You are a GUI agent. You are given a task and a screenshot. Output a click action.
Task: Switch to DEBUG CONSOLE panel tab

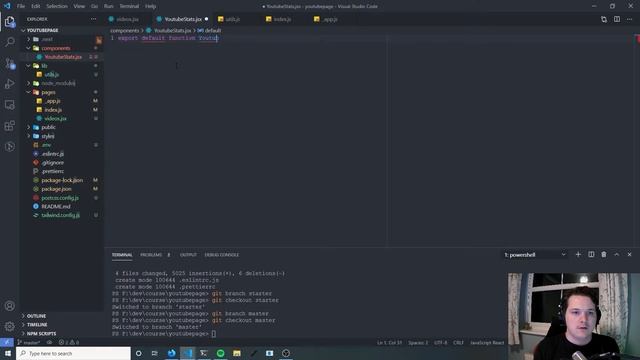222,255
